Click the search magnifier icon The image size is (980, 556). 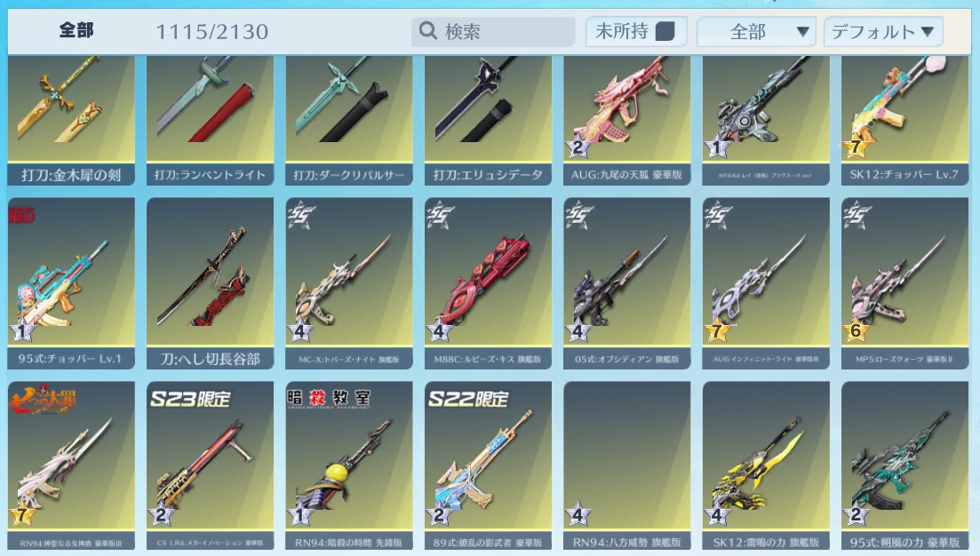pyautogui.click(x=427, y=30)
